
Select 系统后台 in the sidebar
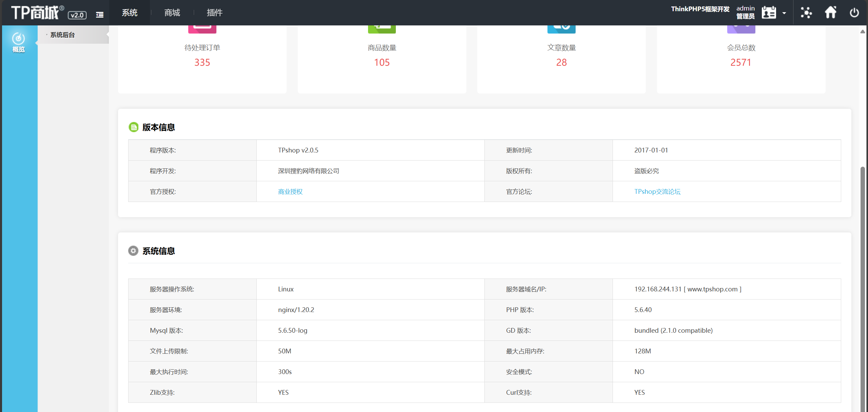tap(62, 35)
